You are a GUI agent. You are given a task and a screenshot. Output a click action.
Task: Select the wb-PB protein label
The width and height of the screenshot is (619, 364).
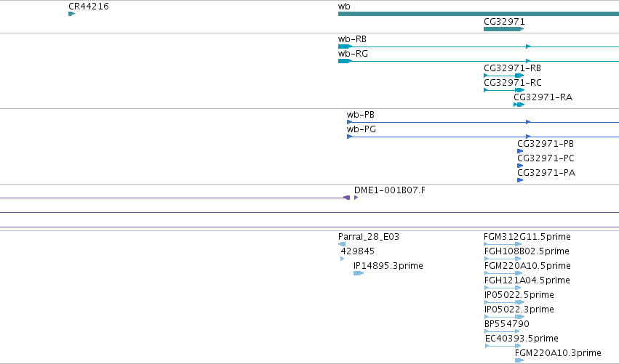[x=361, y=115]
